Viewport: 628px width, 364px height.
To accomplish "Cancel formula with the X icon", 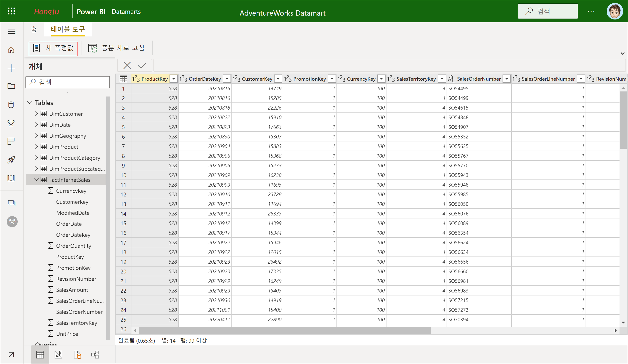I will pyautogui.click(x=127, y=66).
